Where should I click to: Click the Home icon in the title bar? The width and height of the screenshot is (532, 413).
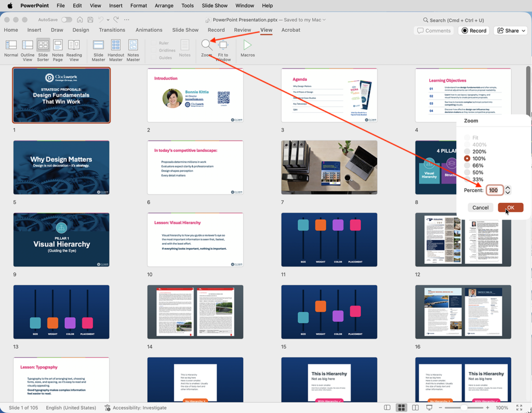coord(79,20)
